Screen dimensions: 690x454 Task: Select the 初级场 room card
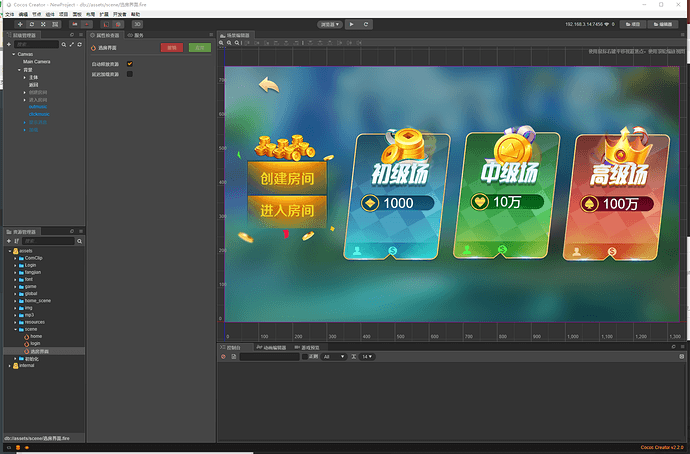click(x=397, y=194)
